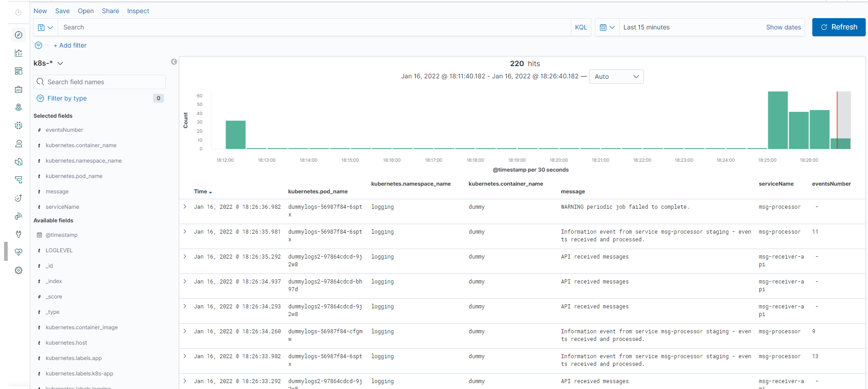Expand the first log row at 18:26:36.982
Screen dimensions: 868x389
185,207
